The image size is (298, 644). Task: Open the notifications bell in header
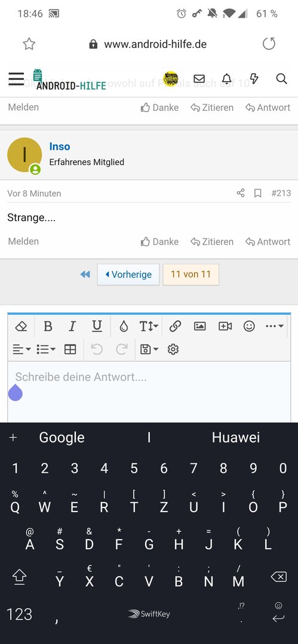(x=226, y=79)
